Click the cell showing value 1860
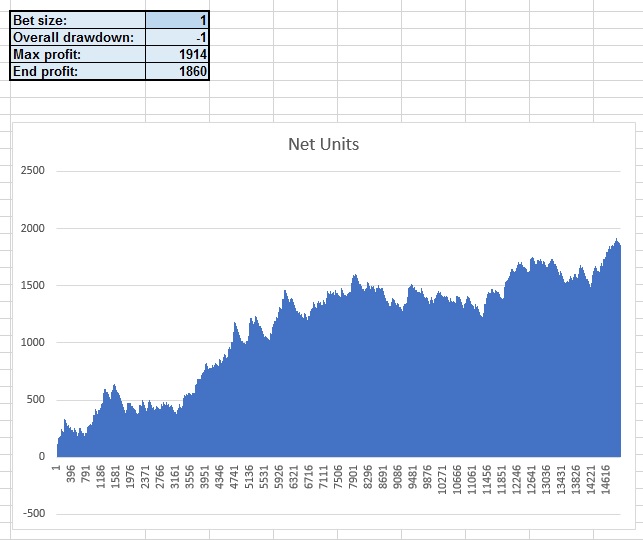This screenshot has height=540, width=643. 177,72
